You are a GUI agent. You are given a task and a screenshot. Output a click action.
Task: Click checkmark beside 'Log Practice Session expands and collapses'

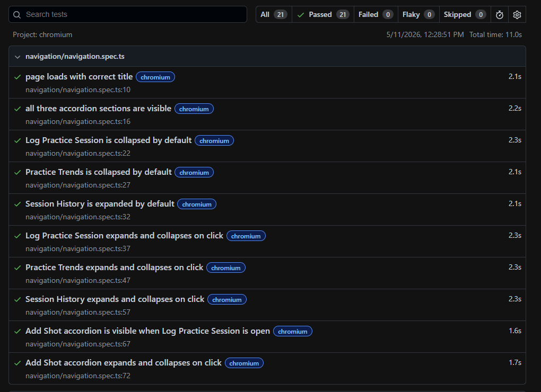click(x=18, y=236)
